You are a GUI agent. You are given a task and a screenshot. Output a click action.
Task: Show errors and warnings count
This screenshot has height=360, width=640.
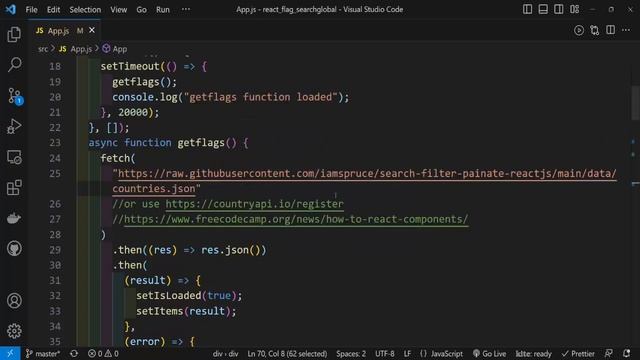coord(103,353)
